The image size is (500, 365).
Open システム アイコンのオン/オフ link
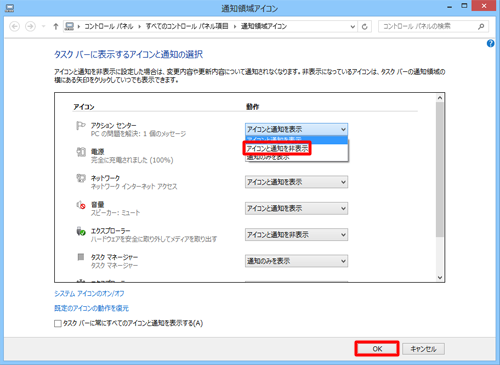point(89,294)
